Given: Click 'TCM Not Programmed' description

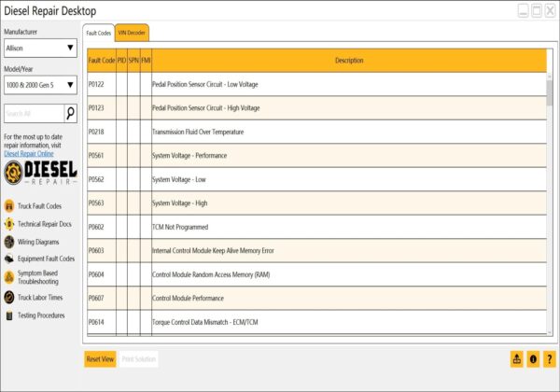Looking at the screenshot, I should click(x=180, y=227).
